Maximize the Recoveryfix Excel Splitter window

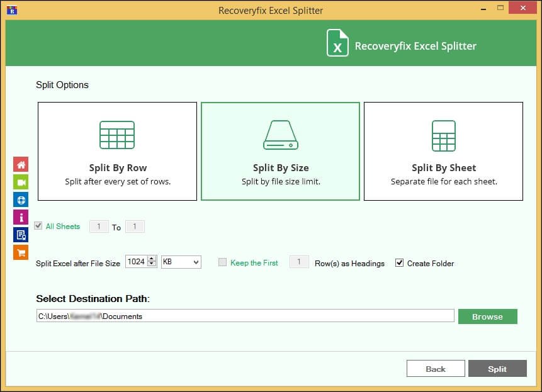click(x=500, y=8)
